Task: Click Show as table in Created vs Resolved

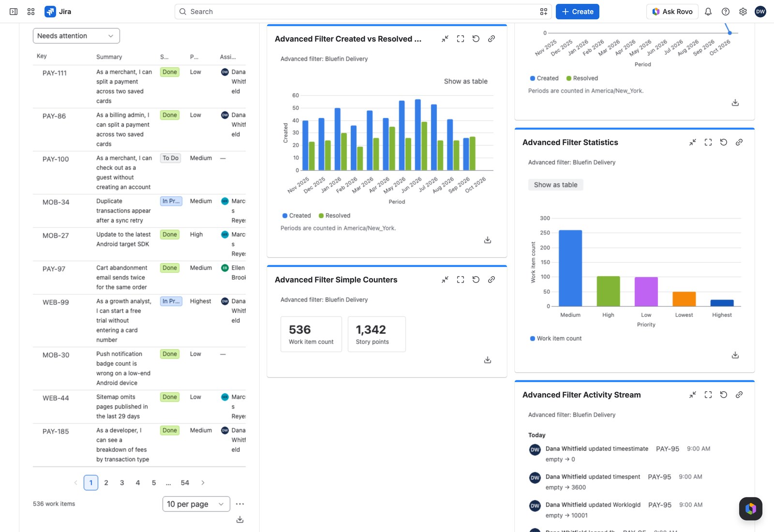Action: 466,81
